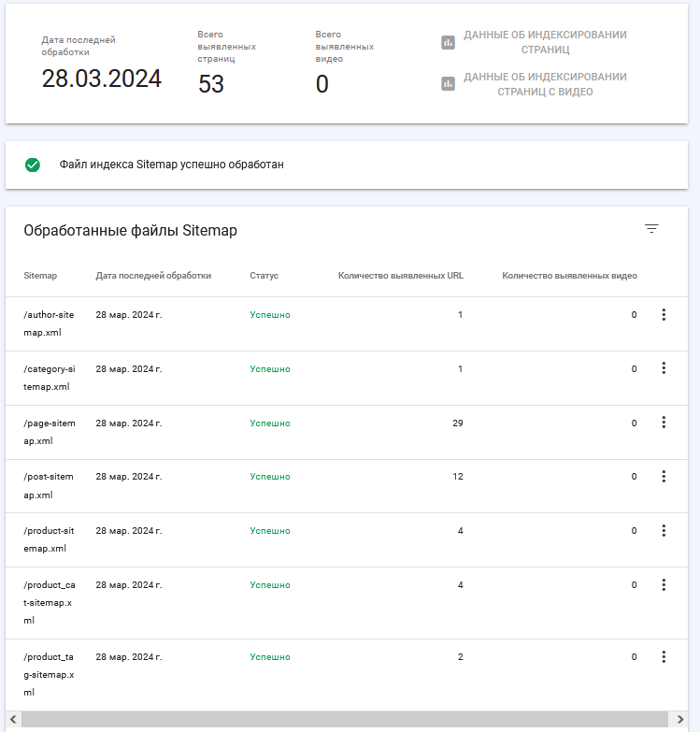
Task: Select the /post-sitemap.xml entry
Action: click(x=49, y=485)
